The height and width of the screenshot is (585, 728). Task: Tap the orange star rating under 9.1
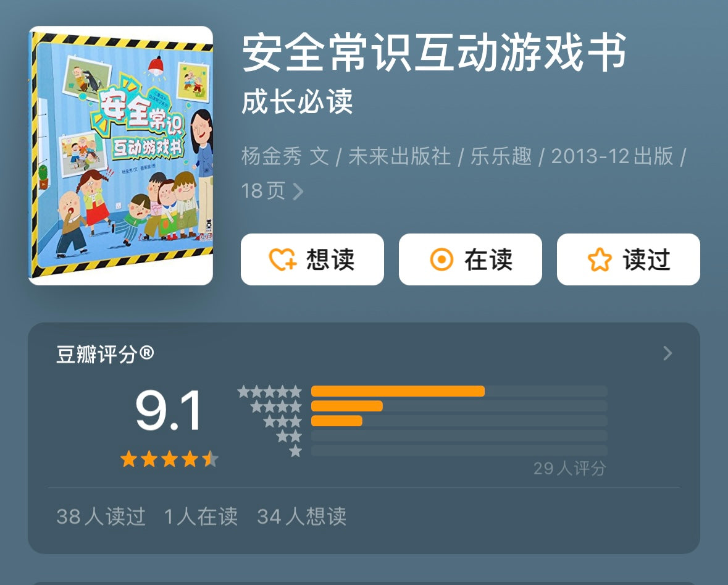(x=169, y=459)
